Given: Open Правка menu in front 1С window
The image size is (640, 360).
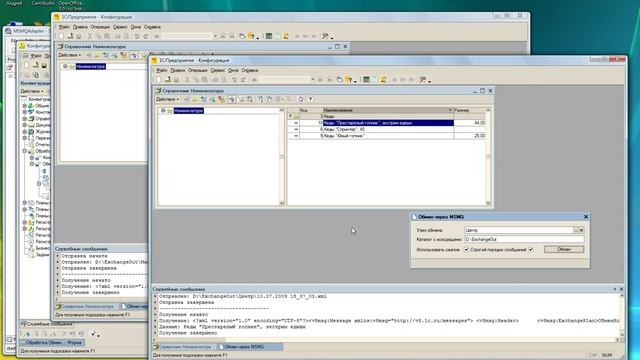Looking at the screenshot, I should [177, 70].
